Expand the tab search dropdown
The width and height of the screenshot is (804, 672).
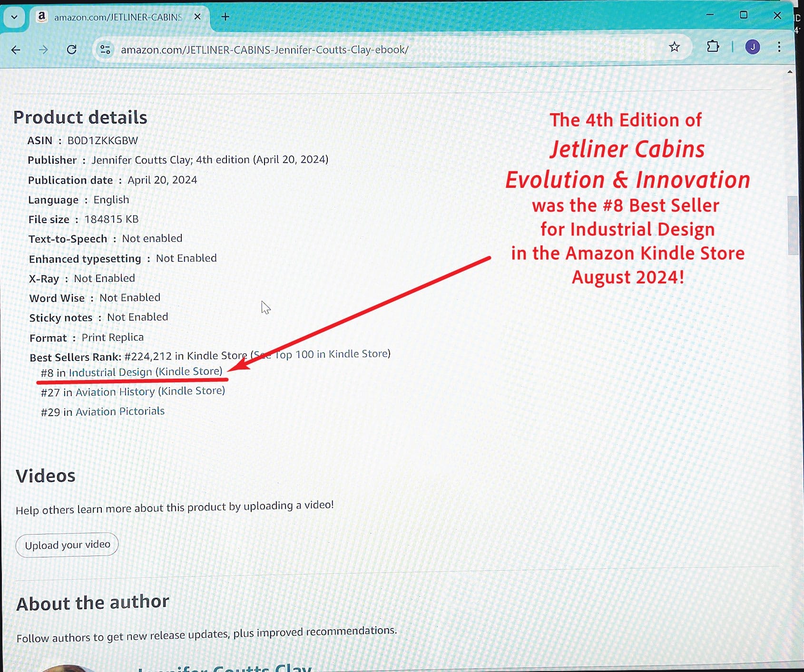[14, 17]
